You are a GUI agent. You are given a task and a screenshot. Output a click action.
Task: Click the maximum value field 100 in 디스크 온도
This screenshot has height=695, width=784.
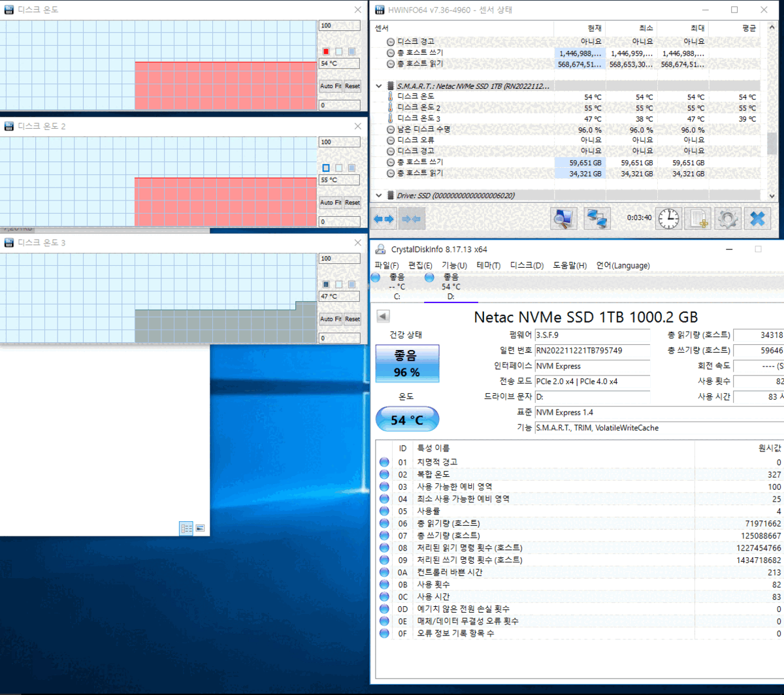pyautogui.click(x=339, y=25)
